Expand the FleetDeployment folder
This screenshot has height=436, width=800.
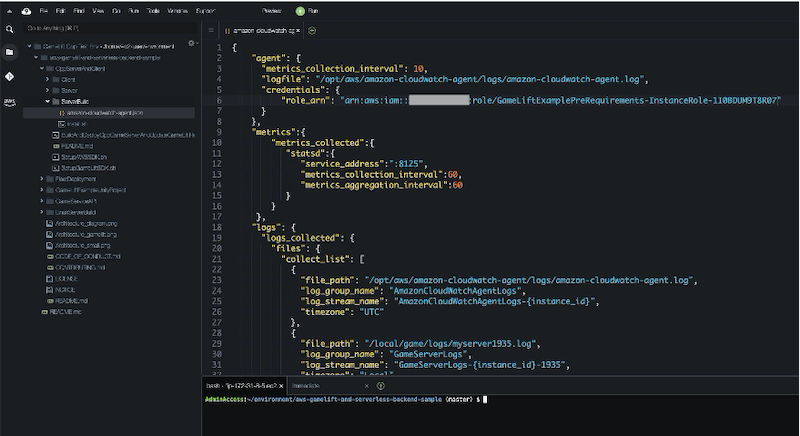42,179
